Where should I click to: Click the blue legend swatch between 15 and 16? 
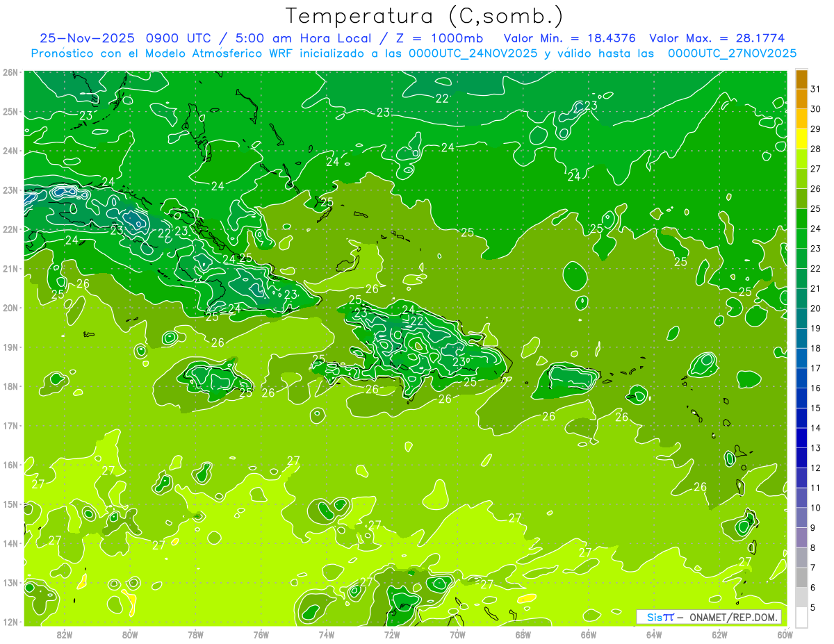(801, 398)
